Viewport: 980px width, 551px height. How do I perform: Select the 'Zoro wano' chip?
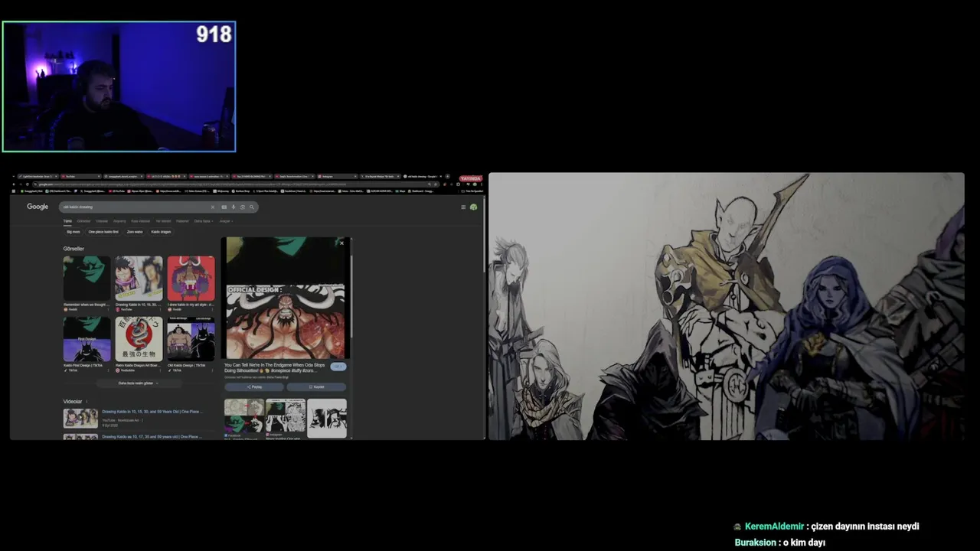(x=135, y=232)
